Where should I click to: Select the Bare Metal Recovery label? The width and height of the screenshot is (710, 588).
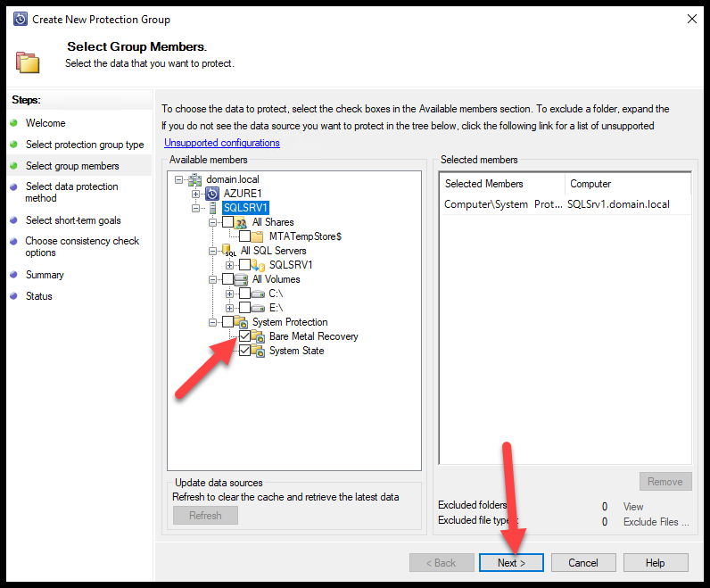pyautogui.click(x=313, y=336)
